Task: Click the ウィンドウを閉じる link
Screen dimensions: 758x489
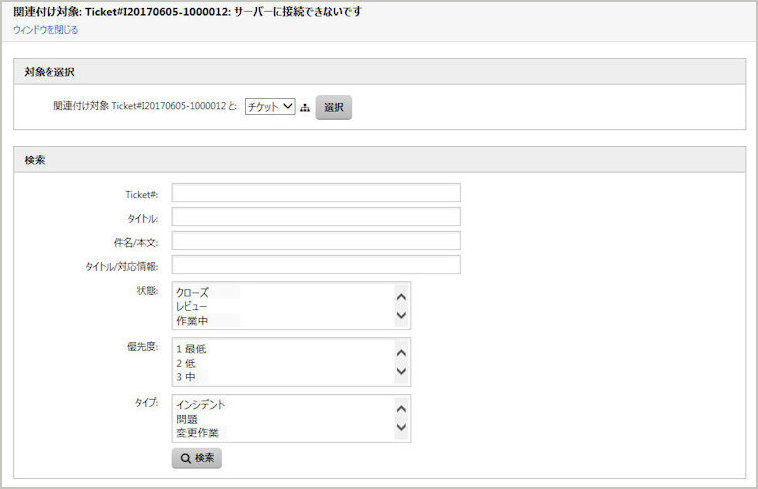Action: point(45,30)
